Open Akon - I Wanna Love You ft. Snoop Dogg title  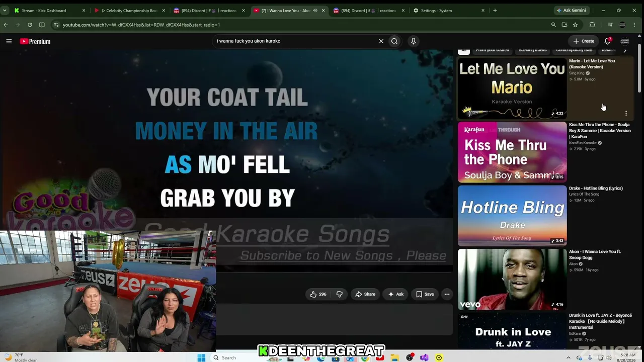click(595, 255)
